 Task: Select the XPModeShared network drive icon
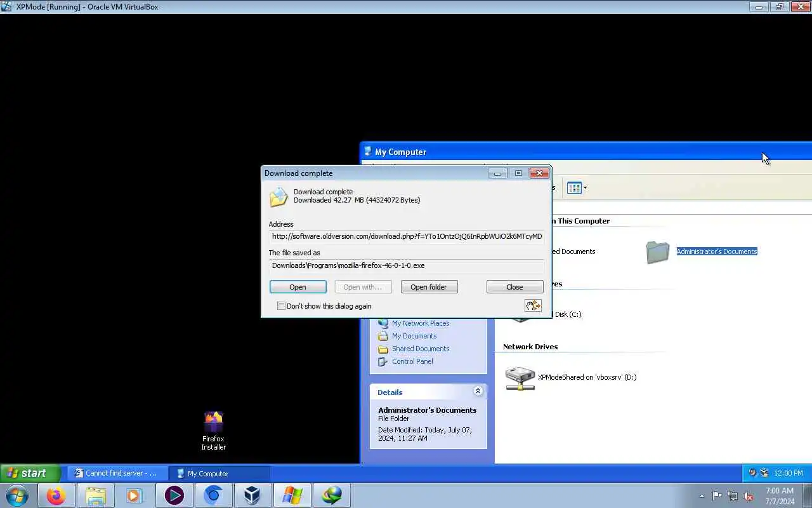coord(520,378)
